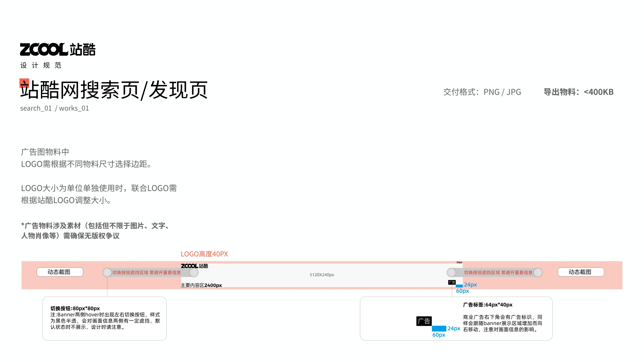Click the 设计规范 subtitle under the logo
This screenshot has height=362, width=644.
[x=41, y=65]
